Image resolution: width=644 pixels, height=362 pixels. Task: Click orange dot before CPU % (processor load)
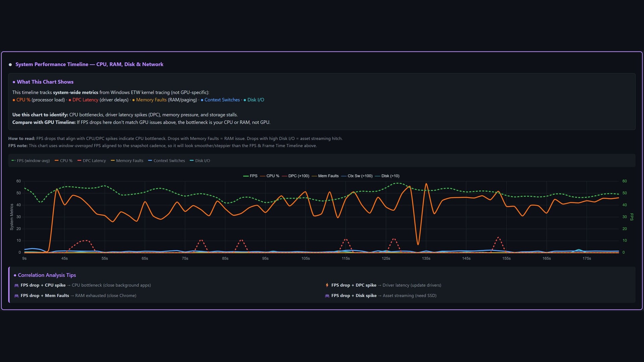(x=14, y=100)
